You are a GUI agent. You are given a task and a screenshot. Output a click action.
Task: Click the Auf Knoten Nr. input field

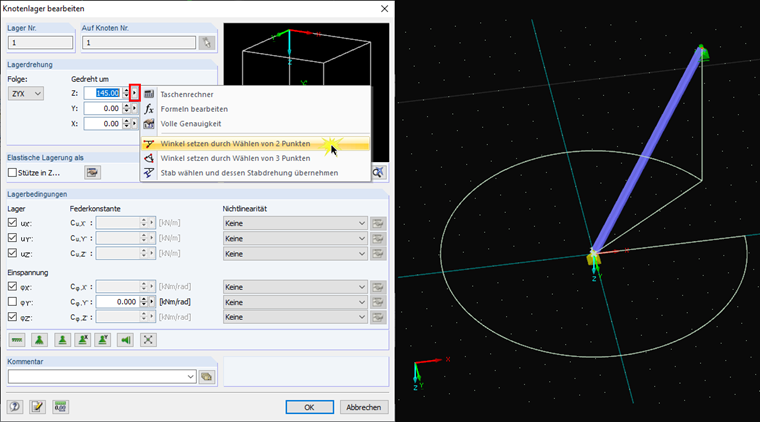tap(139, 43)
